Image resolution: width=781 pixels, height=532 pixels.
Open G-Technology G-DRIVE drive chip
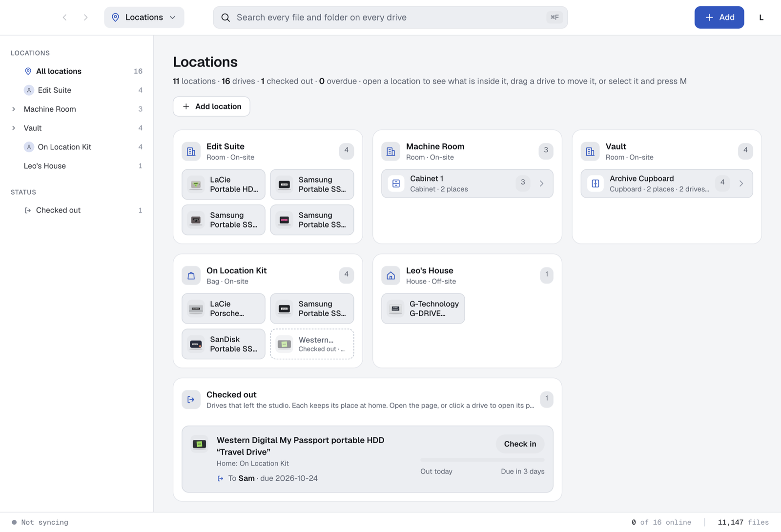point(423,308)
